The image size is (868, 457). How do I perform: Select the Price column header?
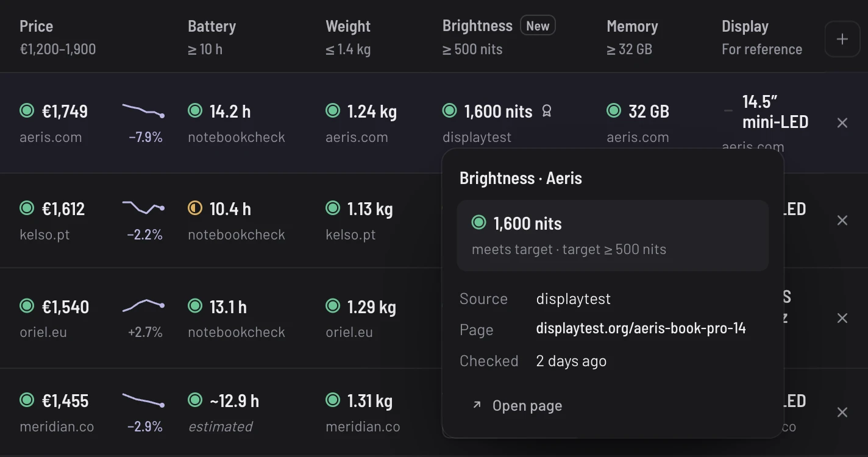(37, 26)
